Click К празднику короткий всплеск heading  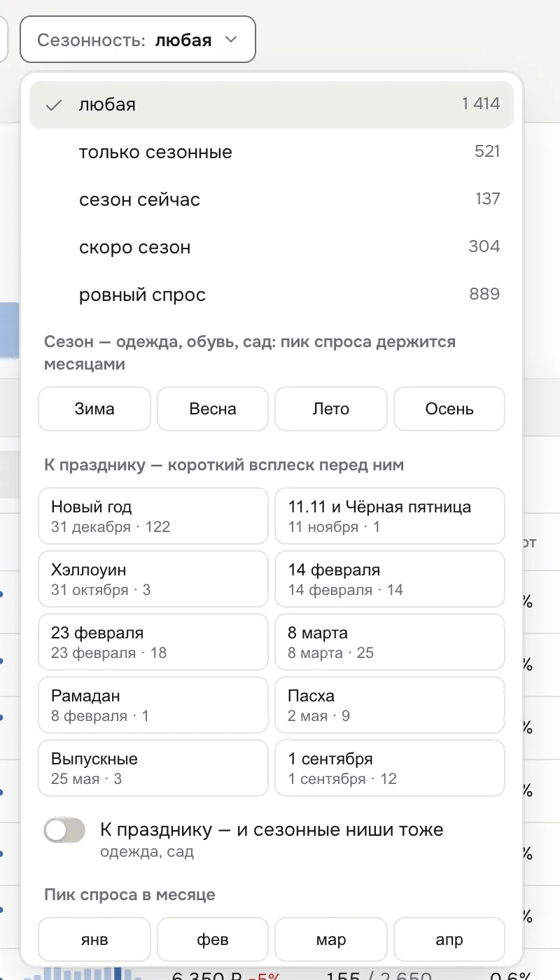click(x=224, y=465)
